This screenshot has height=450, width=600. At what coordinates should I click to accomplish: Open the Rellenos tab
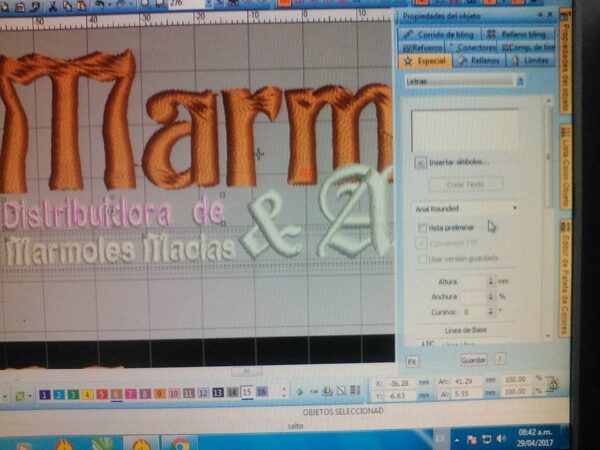[479, 60]
